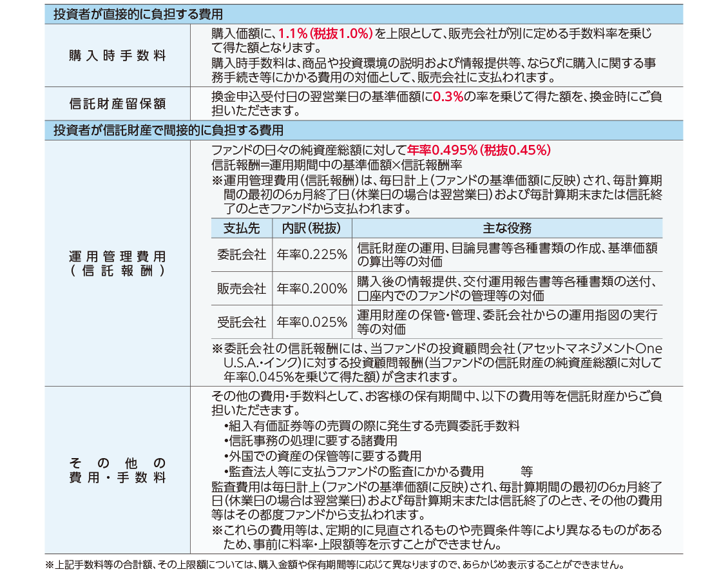Click the 年率0.025% cell
Screen dimensions: 728x576
pos(312,322)
